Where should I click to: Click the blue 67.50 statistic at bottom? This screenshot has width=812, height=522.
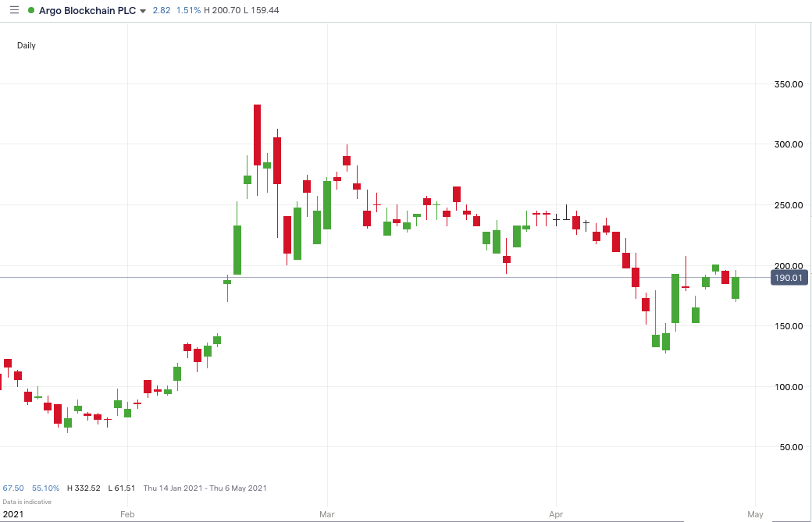[14, 487]
